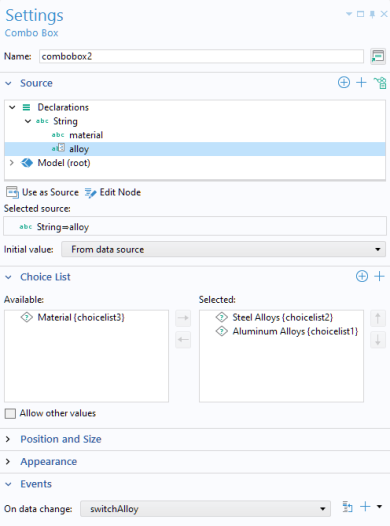The height and width of the screenshot is (526, 390).
Task: Click the plain plus icon in Choice List header
Action: [379, 276]
